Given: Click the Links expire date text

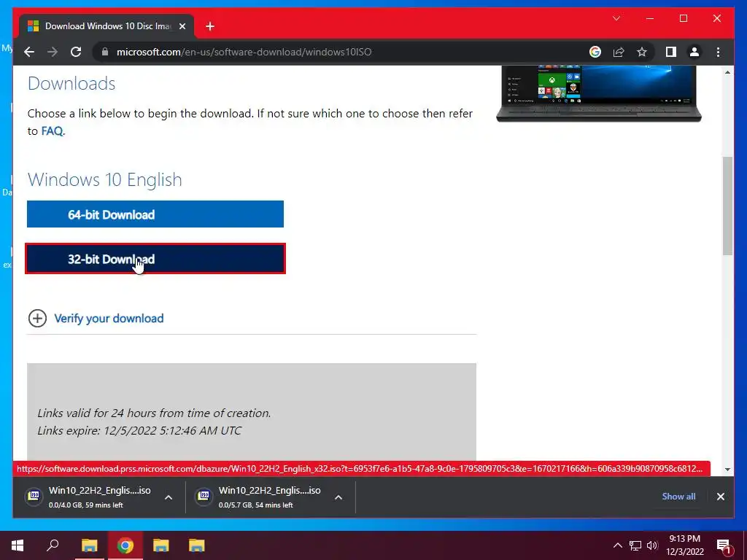Looking at the screenshot, I should pos(139,430).
